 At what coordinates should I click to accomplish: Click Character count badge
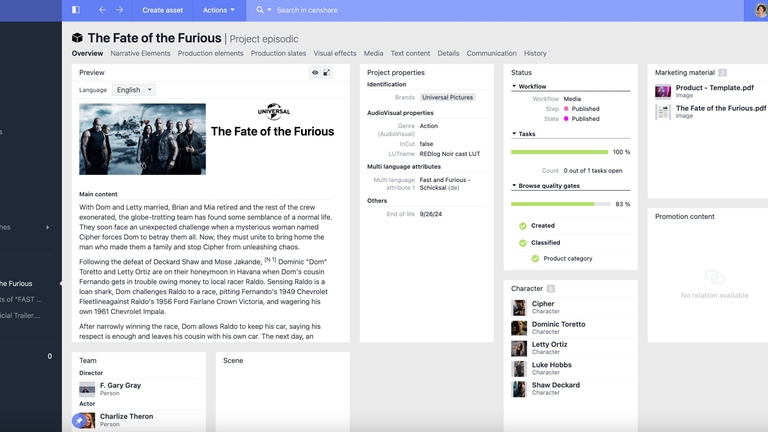point(551,288)
